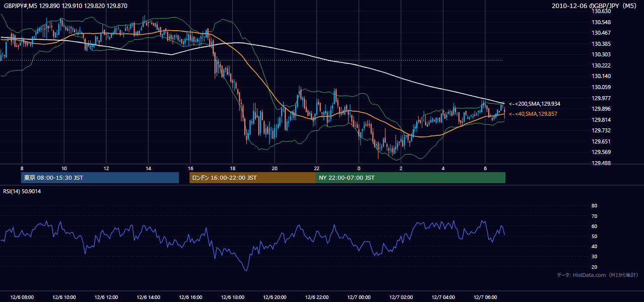
Task: Click the bottom time label 12/7 02:00
Action: tap(401, 297)
